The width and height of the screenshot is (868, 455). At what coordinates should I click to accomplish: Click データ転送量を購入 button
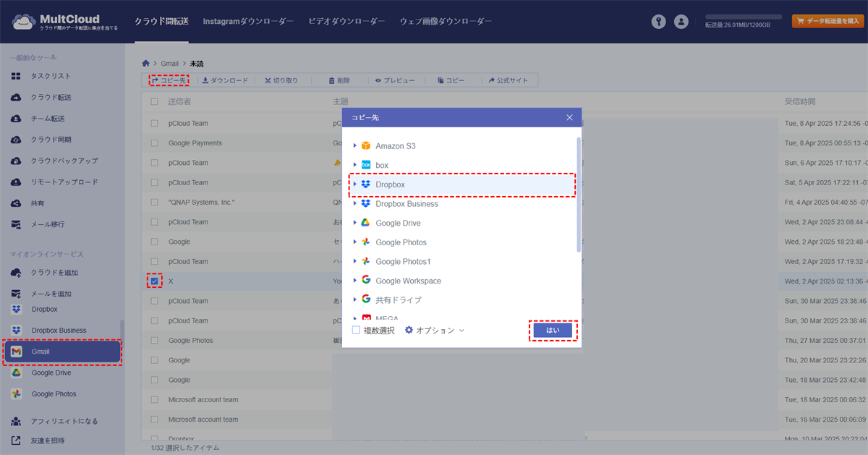tap(827, 21)
